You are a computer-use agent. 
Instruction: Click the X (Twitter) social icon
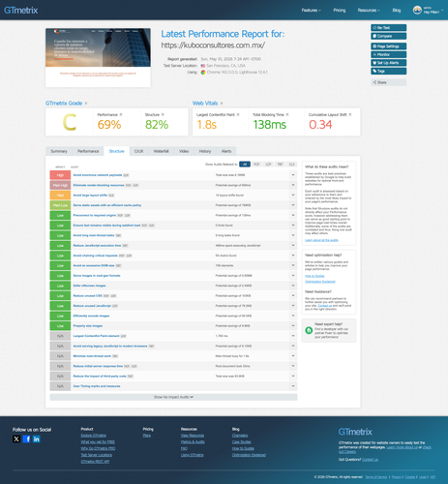pyautogui.click(x=16, y=439)
